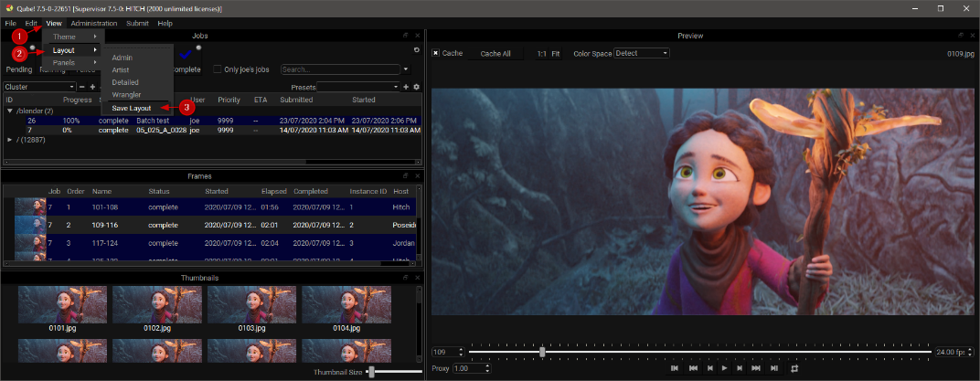Viewport: 980px width, 381px height.
Task: Click the refresh icon in Jobs panel
Action: pyautogui.click(x=417, y=50)
